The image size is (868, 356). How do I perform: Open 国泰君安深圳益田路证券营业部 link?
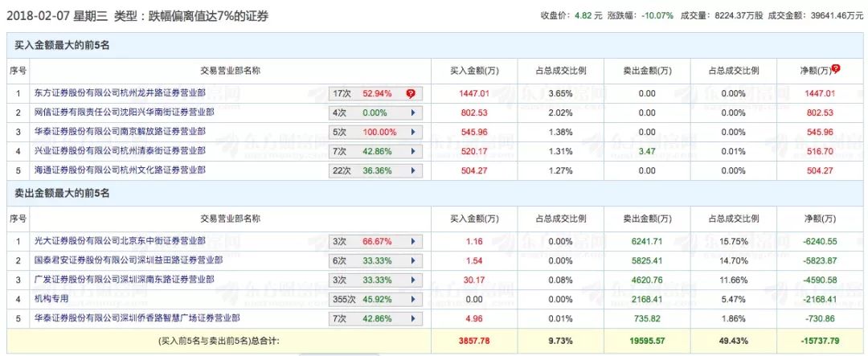point(129,260)
